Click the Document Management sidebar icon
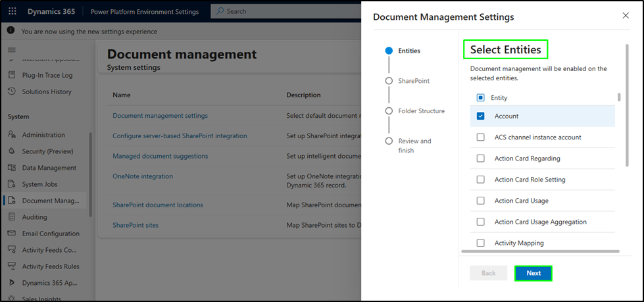The height and width of the screenshot is (302, 644). [12, 201]
